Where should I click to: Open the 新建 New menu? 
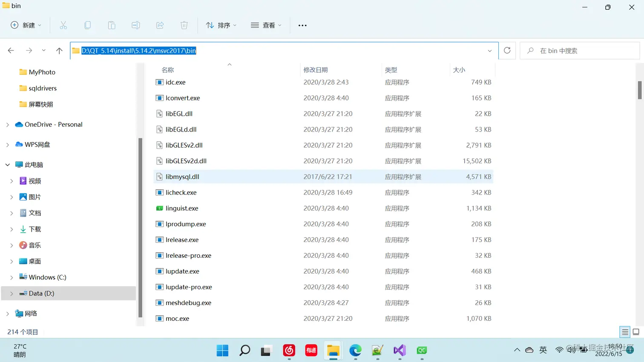[x=26, y=25]
